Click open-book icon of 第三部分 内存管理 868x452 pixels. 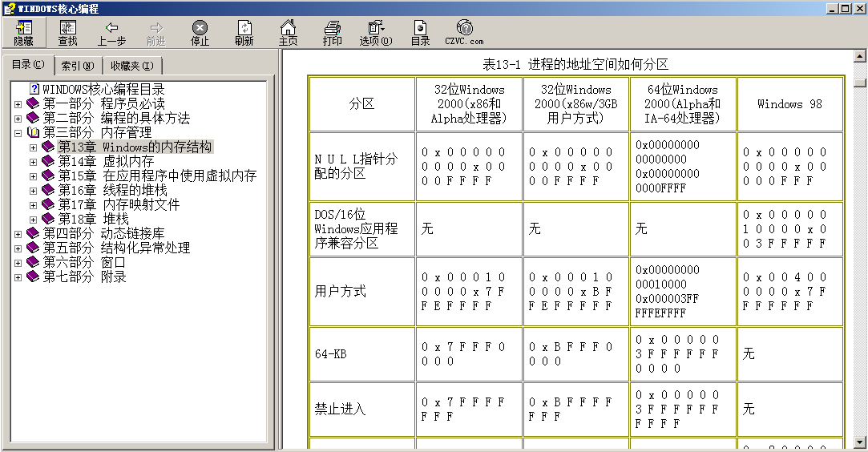[x=33, y=132]
